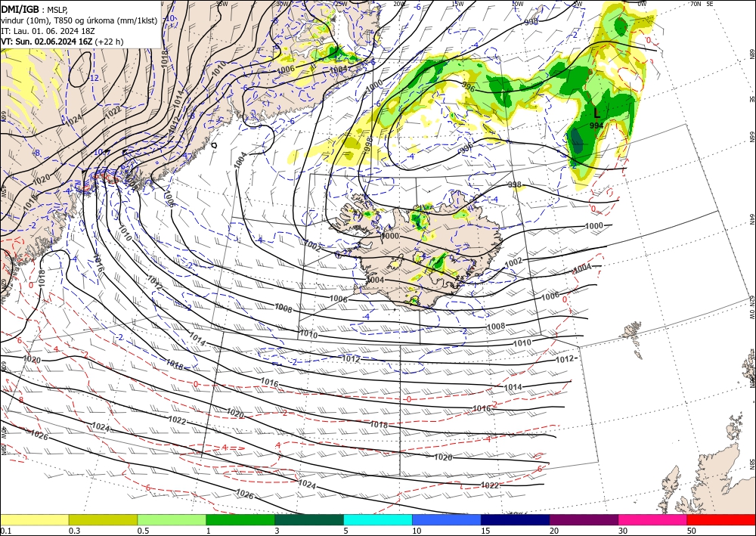Click the pink 30–50 legend segment

(x=653, y=519)
